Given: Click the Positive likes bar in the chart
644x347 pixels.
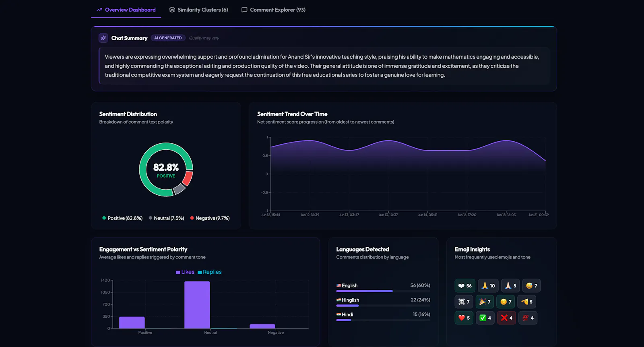Looking at the screenshot, I should [132, 322].
